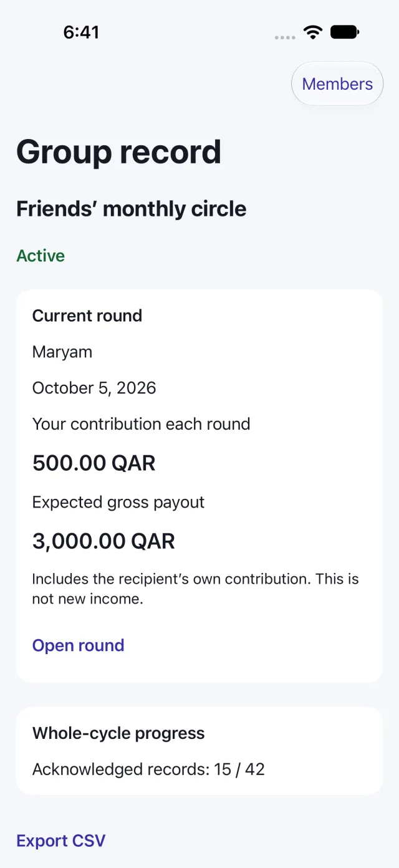Viewport: 399px width, 868px height.
Task: Tap the recipient's own contribution note
Action: tap(196, 589)
